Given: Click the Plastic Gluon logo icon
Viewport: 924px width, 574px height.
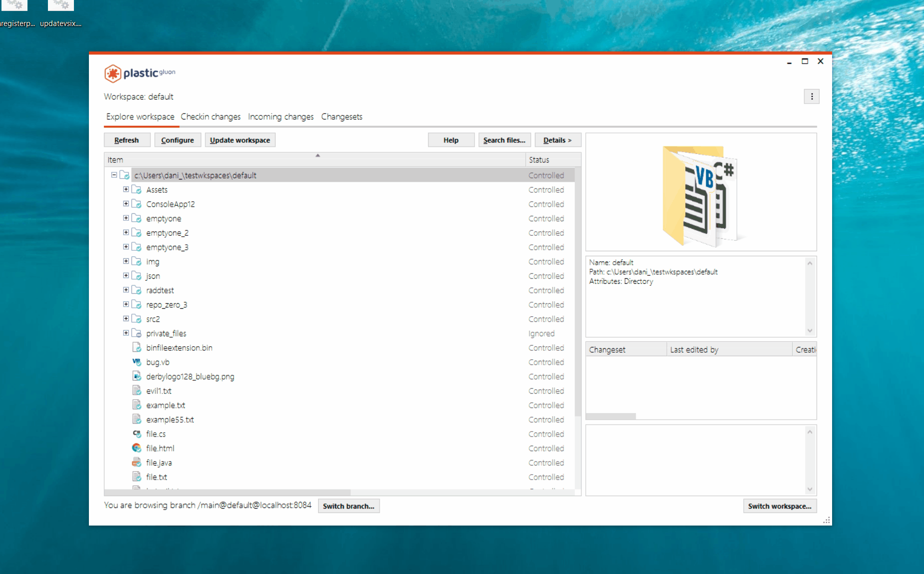Looking at the screenshot, I should click(113, 73).
